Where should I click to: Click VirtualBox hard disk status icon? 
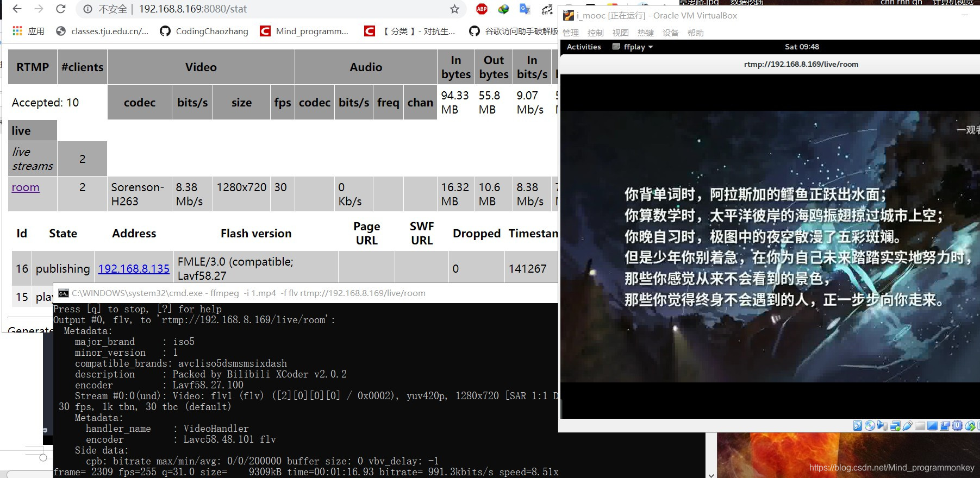point(858,426)
